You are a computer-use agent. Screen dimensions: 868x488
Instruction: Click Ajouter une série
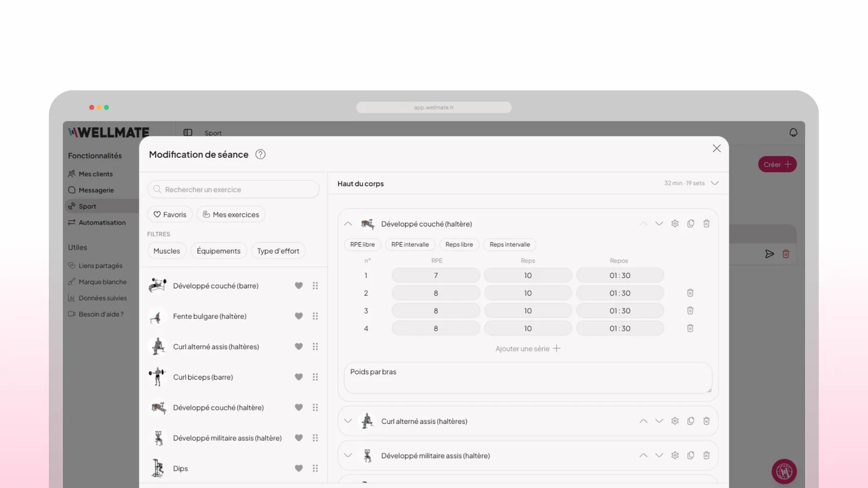pyautogui.click(x=528, y=349)
